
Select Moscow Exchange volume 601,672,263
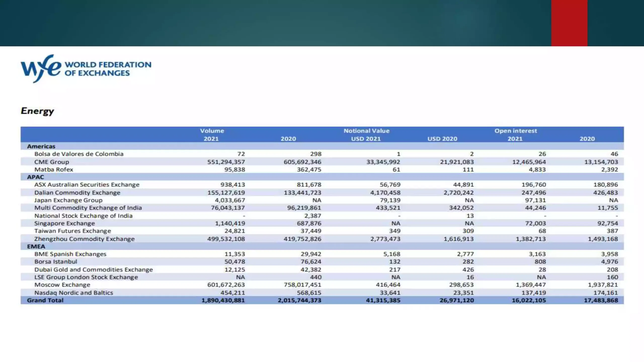[x=226, y=285]
